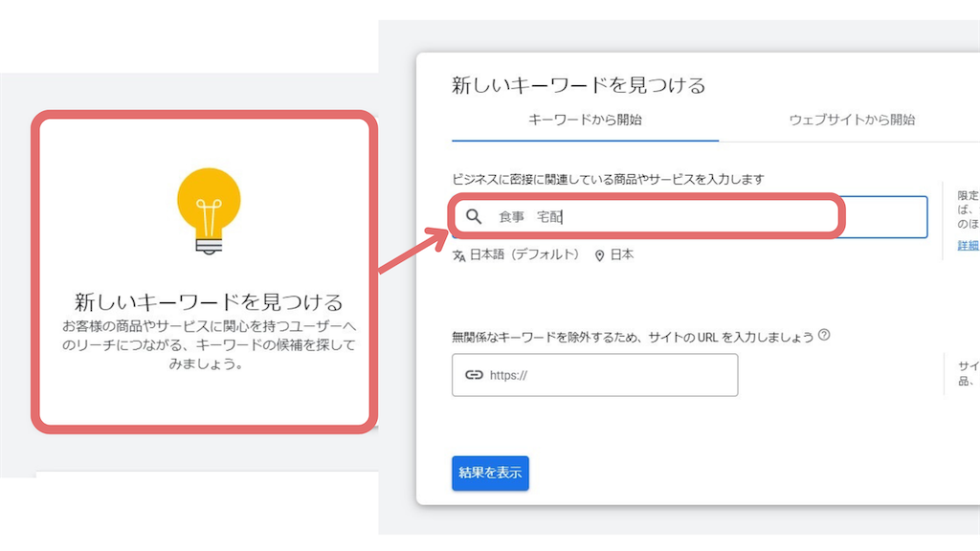This screenshot has width=980, height=551.
Task: Switch to the キーワードから開始 tab
Action: click(585, 120)
